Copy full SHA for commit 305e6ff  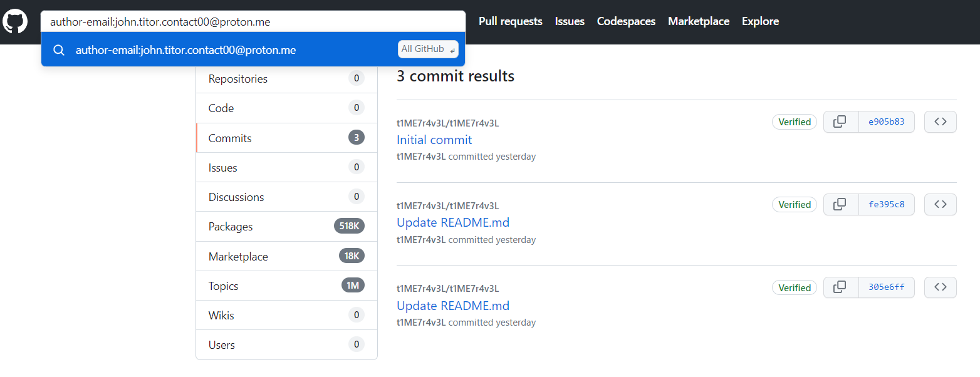pos(840,288)
